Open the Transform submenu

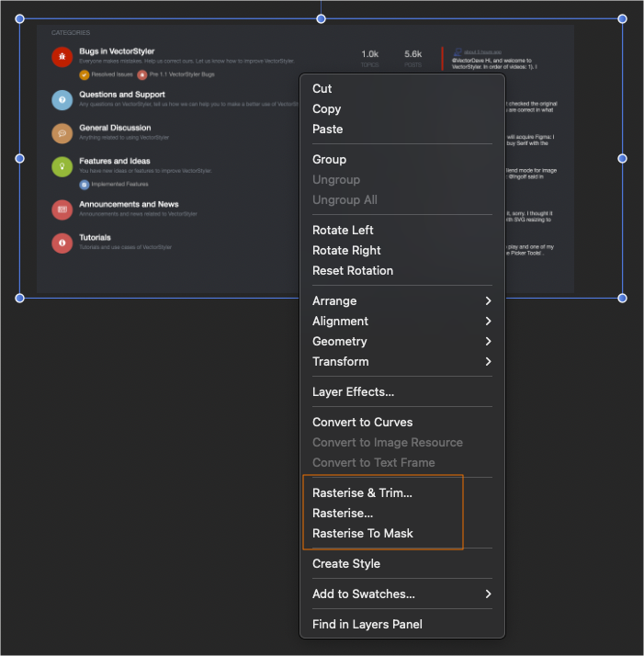click(x=402, y=361)
